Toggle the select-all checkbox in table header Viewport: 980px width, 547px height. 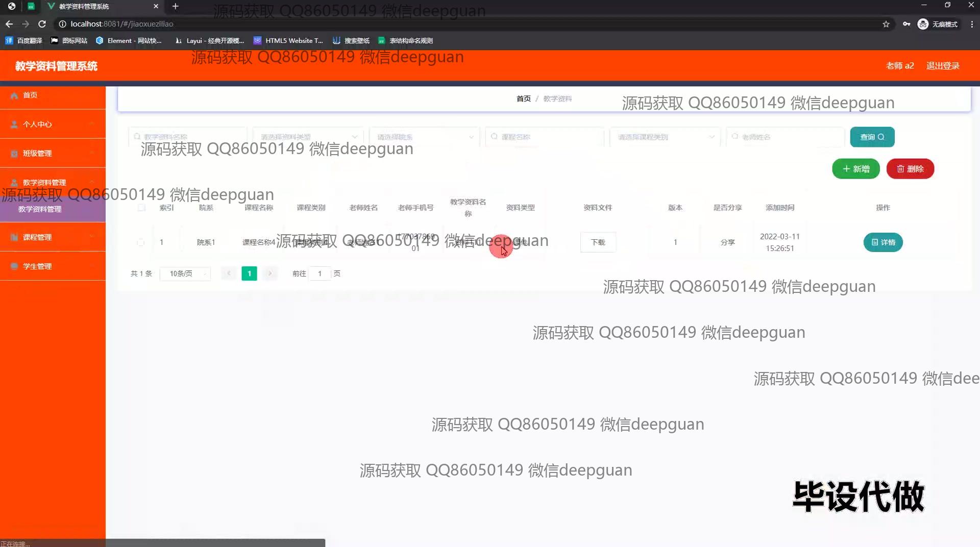tap(141, 208)
